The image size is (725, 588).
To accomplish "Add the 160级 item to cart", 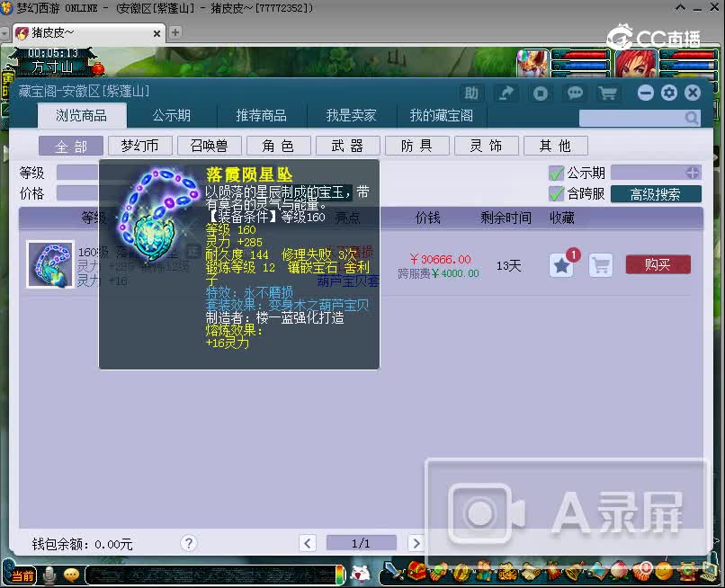I will pyautogui.click(x=601, y=265).
